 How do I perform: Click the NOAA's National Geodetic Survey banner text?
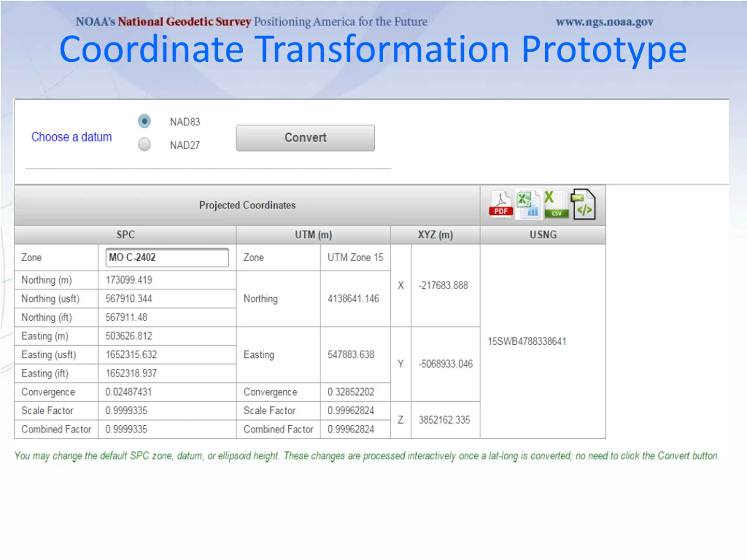coord(252,22)
